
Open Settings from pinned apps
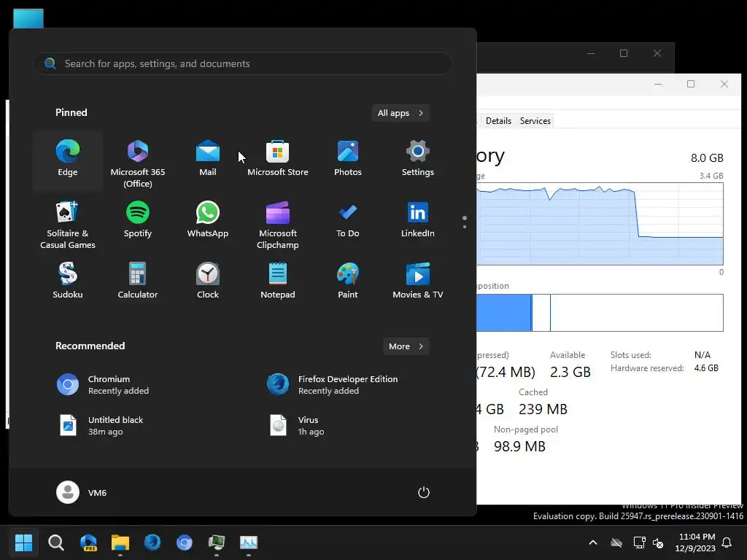coord(418,161)
